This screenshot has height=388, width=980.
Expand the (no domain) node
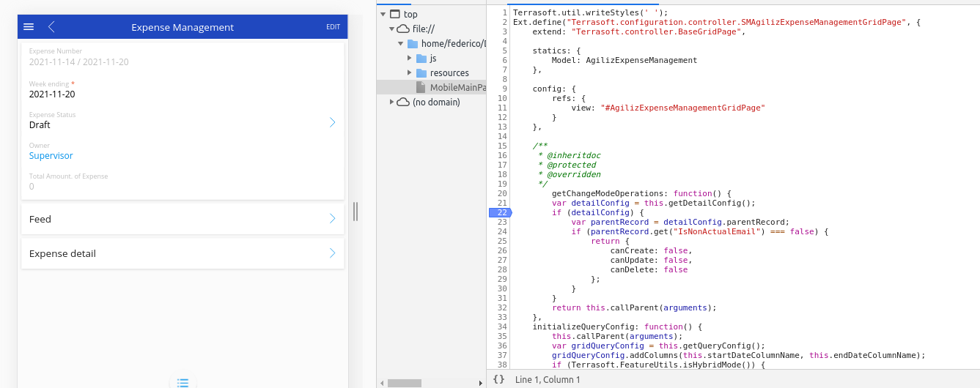click(391, 102)
